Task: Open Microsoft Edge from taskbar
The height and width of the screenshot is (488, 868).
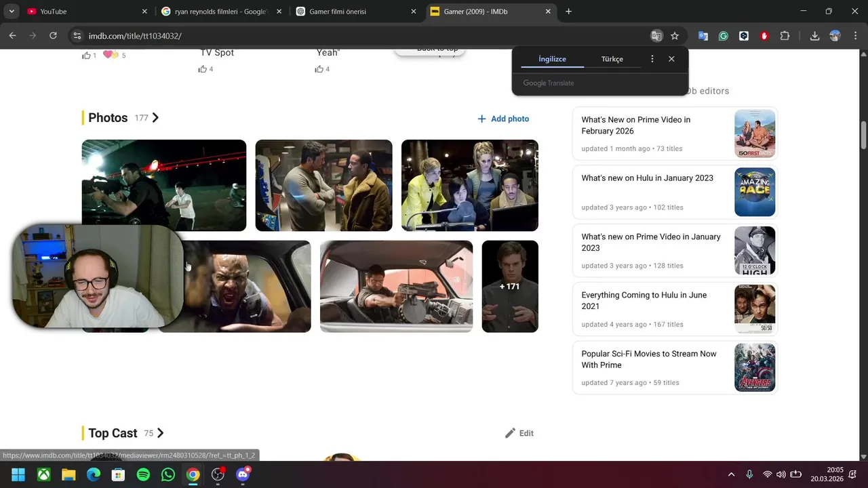Action: click(x=94, y=474)
